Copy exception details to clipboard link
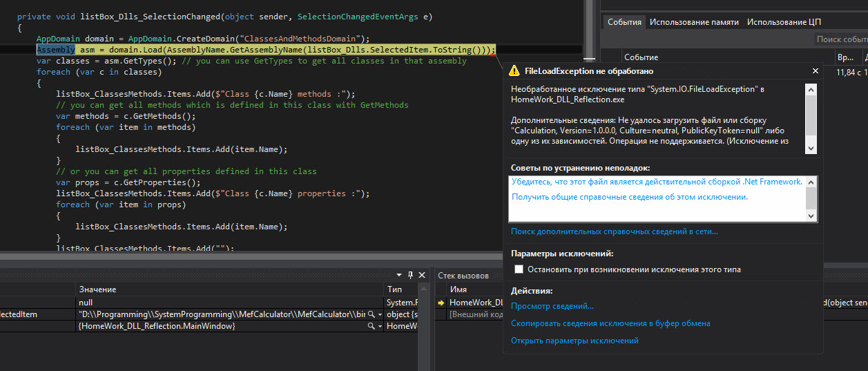This screenshot has width=868, height=371. pyautogui.click(x=610, y=323)
